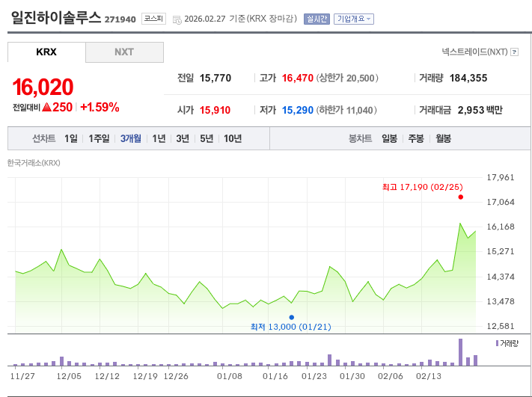Switch to 일봉 daily candle chart
The width and height of the screenshot is (532, 397).
(390, 138)
